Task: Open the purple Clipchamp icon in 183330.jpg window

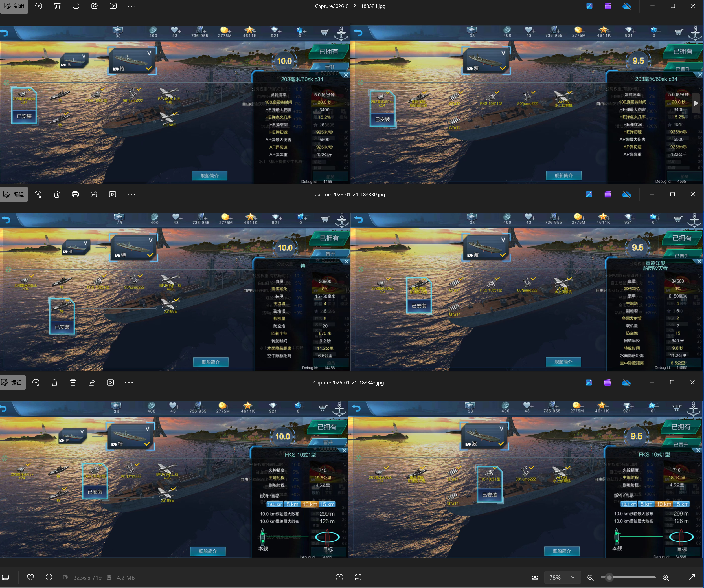Action: tap(607, 194)
